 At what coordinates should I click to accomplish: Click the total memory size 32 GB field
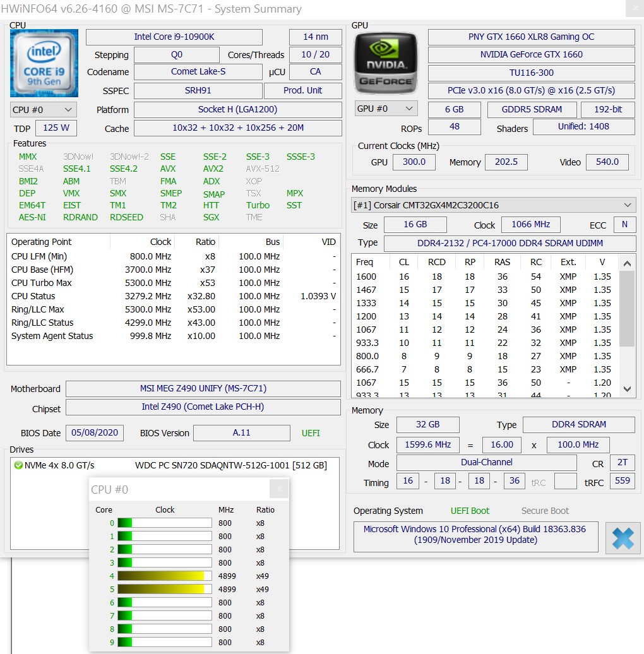[428, 425]
